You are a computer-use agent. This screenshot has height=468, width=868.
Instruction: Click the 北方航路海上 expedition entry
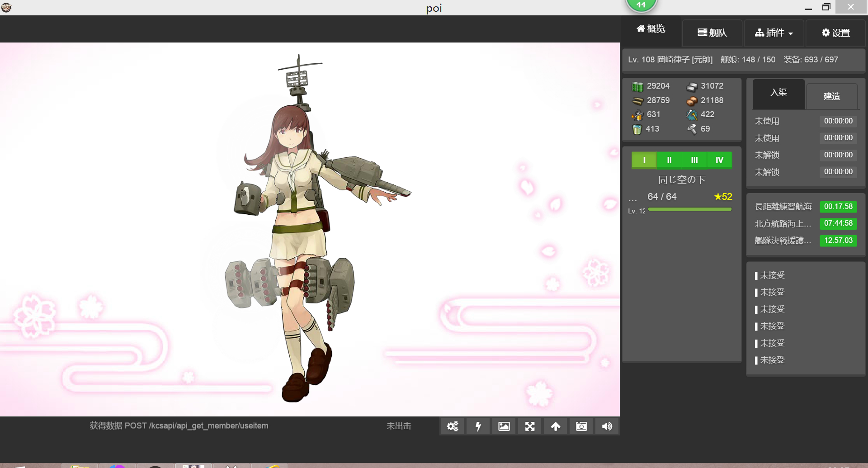point(783,224)
